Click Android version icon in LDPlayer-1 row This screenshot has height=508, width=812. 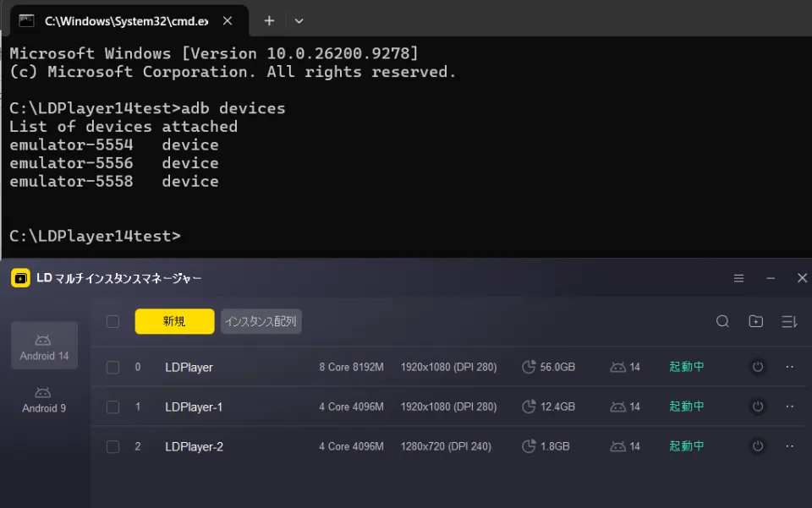tap(617, 407)
